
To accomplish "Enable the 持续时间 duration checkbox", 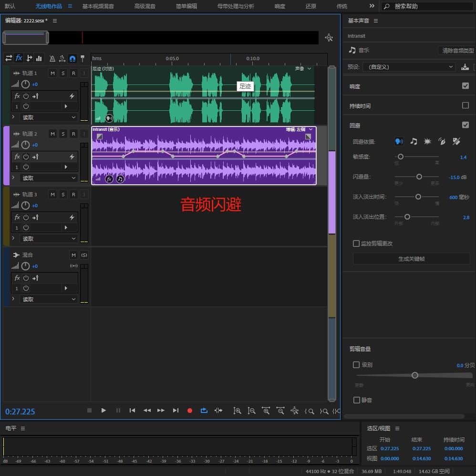I will click(466, 105).
